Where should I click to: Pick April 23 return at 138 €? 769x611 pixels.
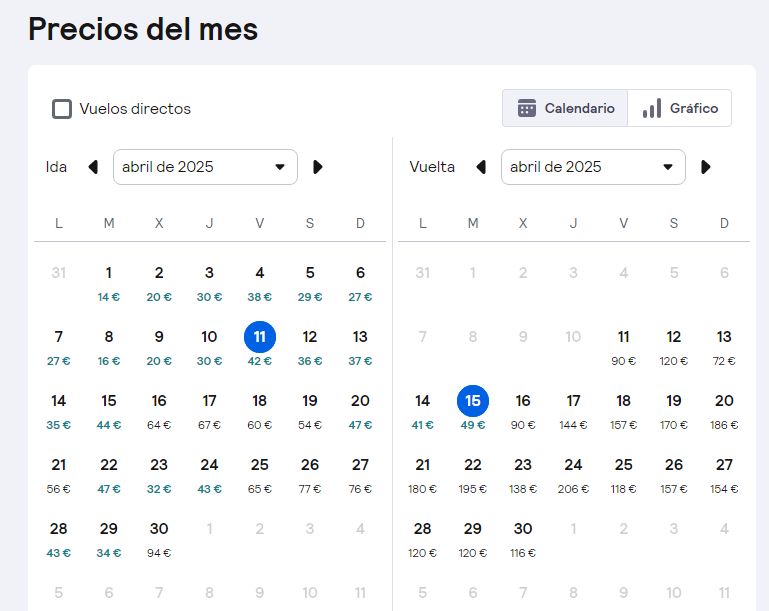pyautogui.click(x=523, y=476)
